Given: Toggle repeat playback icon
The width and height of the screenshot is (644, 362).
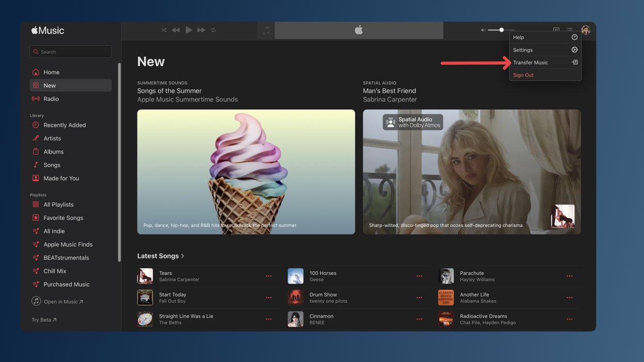Looking at the screenshot, I should [x=213, y=30].
